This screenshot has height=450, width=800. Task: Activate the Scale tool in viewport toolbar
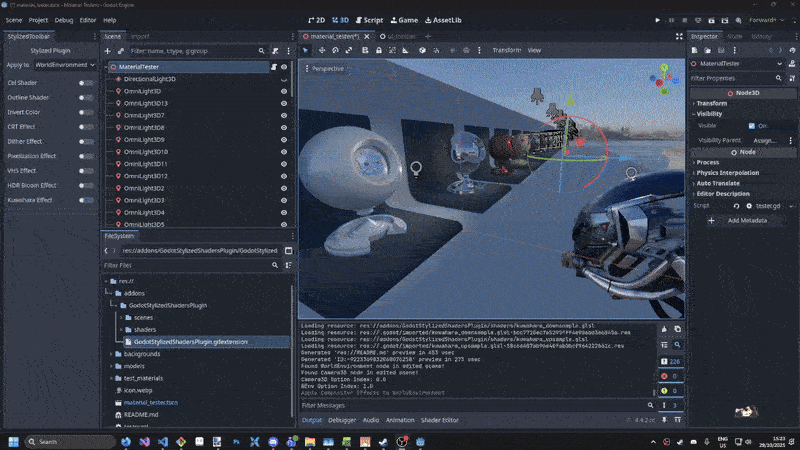click(x=349, y=51)
